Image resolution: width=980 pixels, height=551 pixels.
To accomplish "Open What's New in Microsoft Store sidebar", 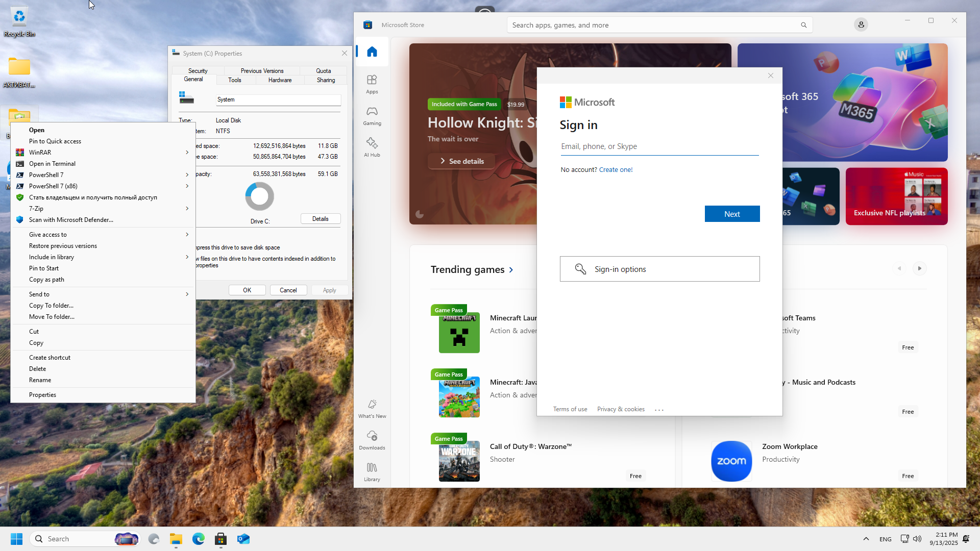I will click(372, 409).
